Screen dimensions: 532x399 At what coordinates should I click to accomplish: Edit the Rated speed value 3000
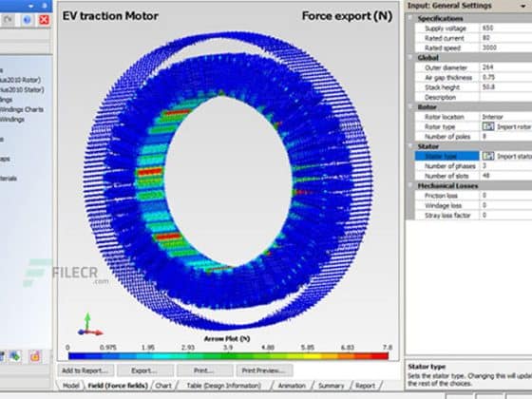point(505,47)
